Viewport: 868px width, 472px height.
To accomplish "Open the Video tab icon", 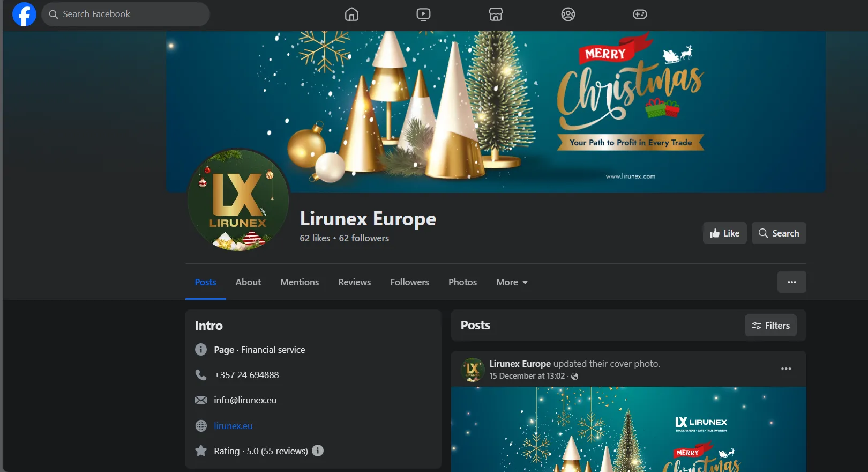I will [423, 14].
